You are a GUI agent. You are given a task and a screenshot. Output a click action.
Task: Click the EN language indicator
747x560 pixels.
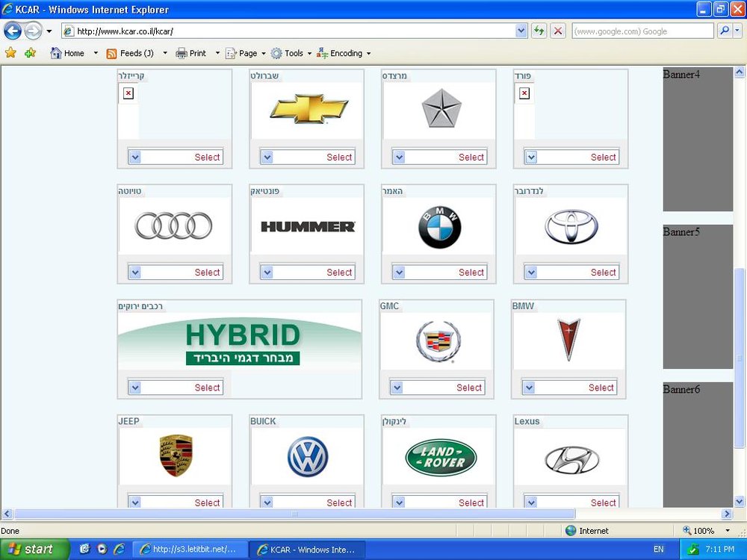(658, 549)
